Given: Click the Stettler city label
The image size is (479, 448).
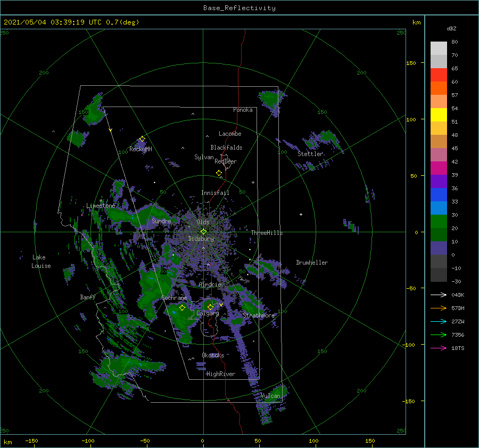Looking at the screenshot, I should (310, 154).
